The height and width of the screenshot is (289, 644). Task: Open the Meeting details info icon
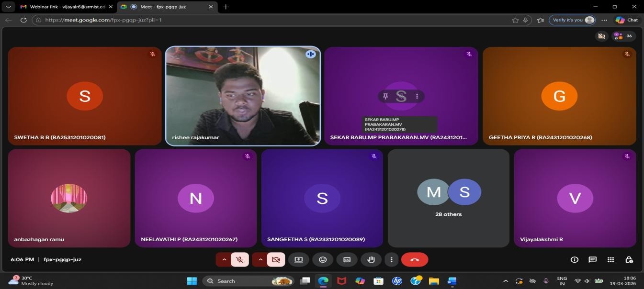coord(574,259)
